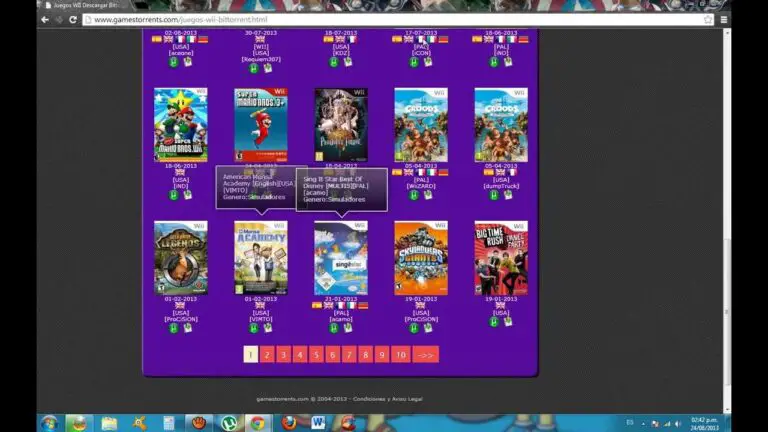The width and height of the screenshot is (768, 432).
Task: Click green torrent icon under aceone entry
Action: click(173, 62)
